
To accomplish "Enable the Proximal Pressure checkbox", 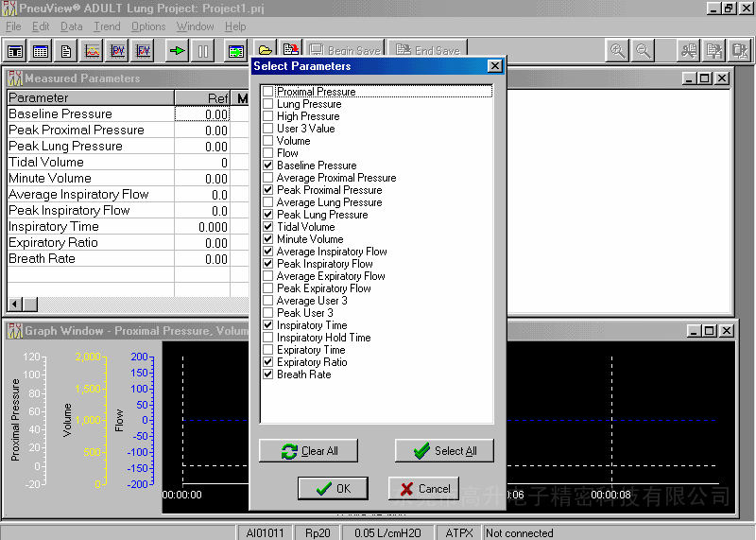I will pyautogui.click(x=268, y=92).
